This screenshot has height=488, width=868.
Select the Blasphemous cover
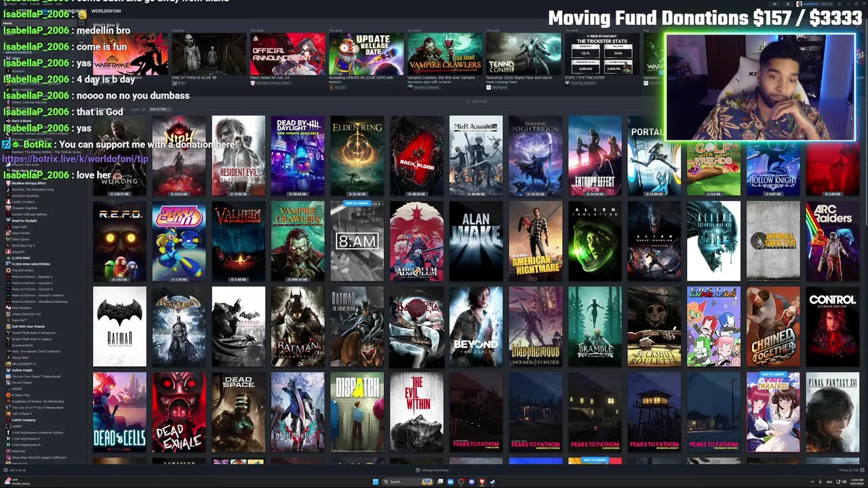click(536, 327)
